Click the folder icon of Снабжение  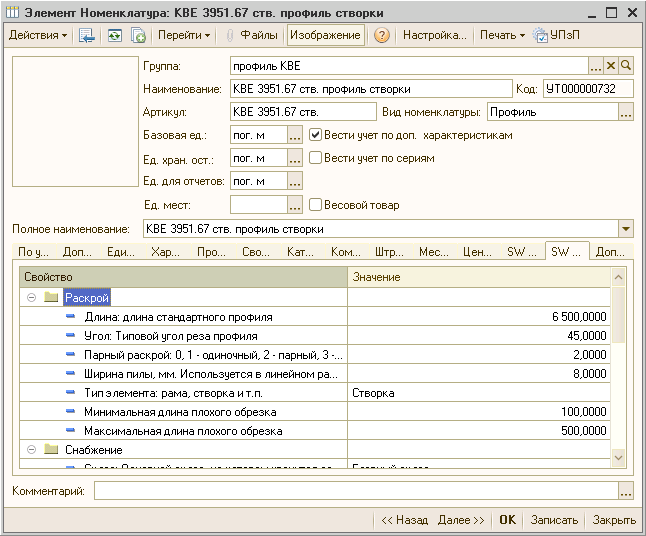point(51,449)
